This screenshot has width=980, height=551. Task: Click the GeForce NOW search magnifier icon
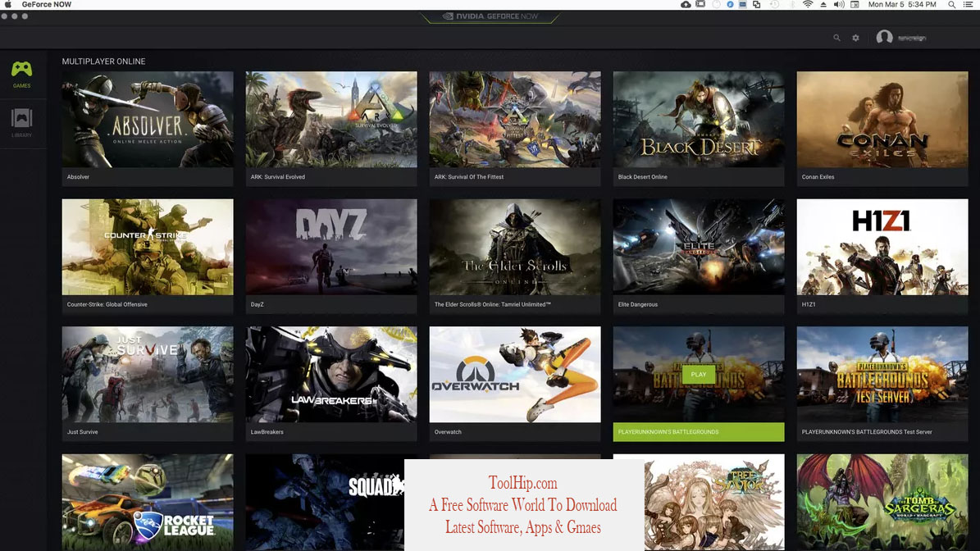point(836,38)
